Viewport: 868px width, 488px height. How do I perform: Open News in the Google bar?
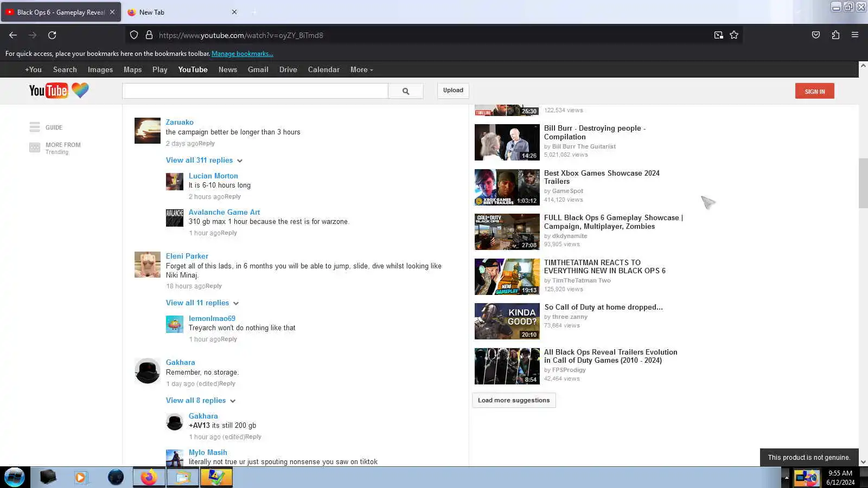pyautogui.click(x=228, y=69)
